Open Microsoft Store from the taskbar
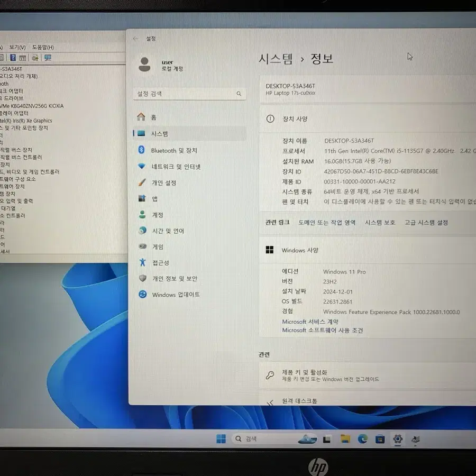 click(380, 439)
